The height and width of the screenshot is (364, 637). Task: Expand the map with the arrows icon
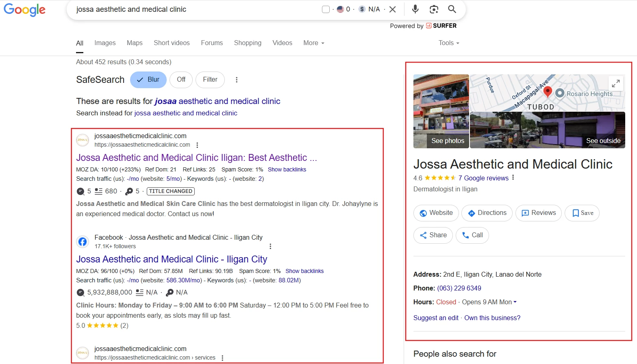tap(616, 83)
